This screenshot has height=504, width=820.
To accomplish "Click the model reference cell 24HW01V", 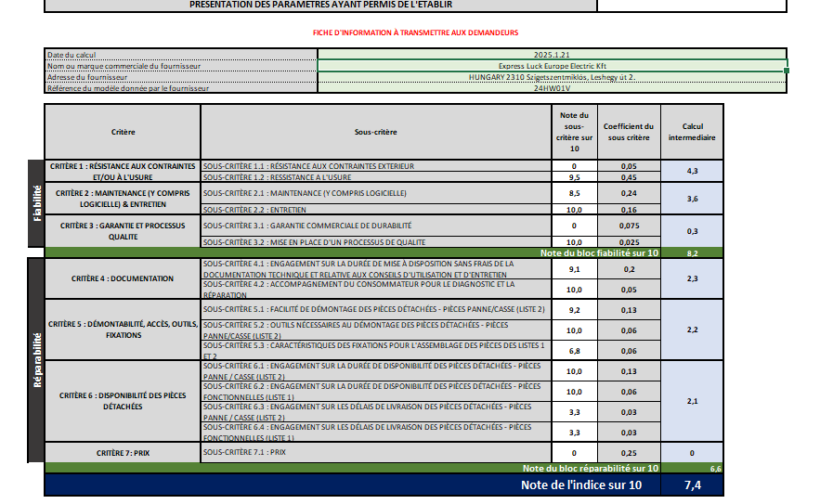I will (x=552, y=88).
